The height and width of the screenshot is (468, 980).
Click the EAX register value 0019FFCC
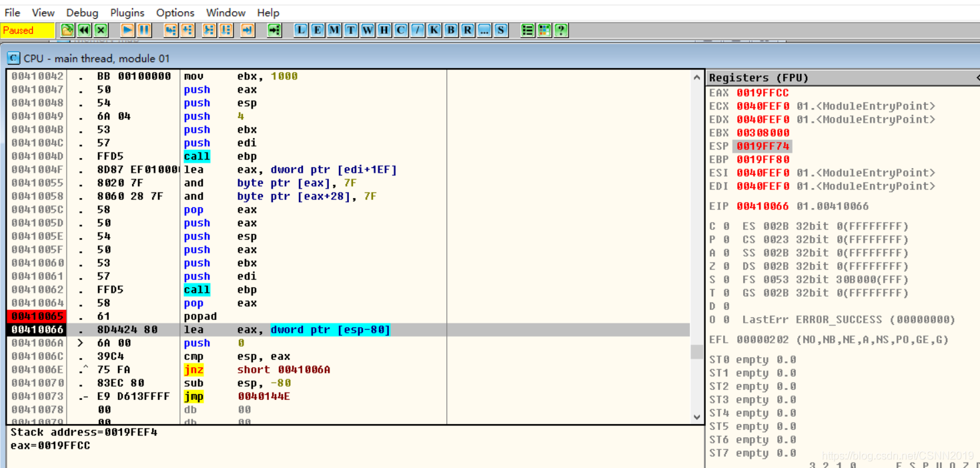click(x=763, y=93)
